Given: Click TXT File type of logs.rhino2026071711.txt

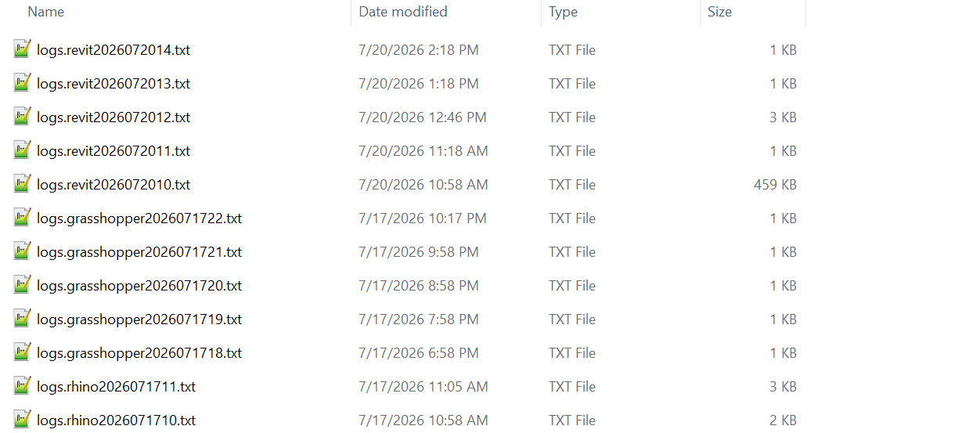Looking at the screenshot, I should [572, 387].
